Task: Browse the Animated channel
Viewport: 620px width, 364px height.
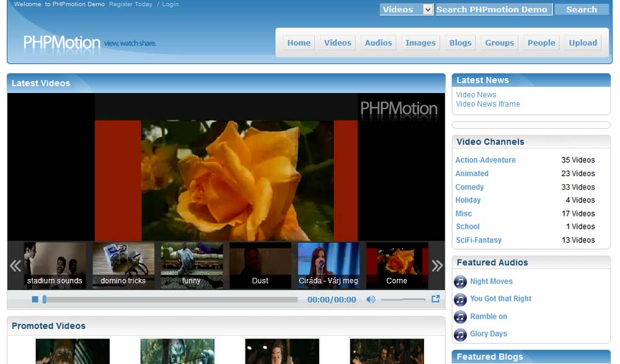Action: coord(472,173)
